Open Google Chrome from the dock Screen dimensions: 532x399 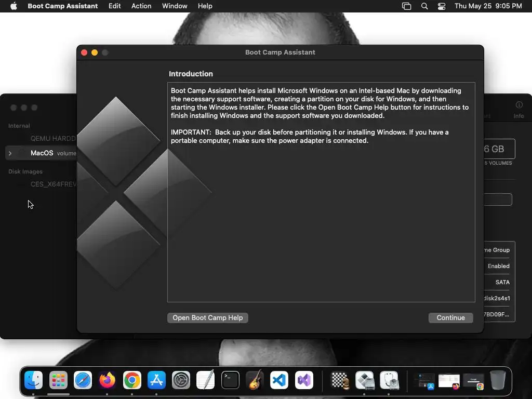[x=132, y=380]
